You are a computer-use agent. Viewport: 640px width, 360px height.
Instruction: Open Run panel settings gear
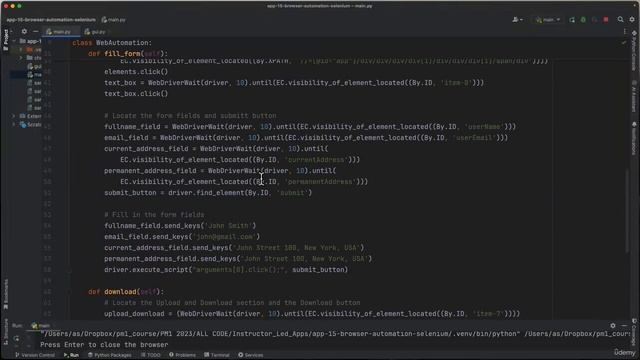pyautogui.click(x=613, y=326)
